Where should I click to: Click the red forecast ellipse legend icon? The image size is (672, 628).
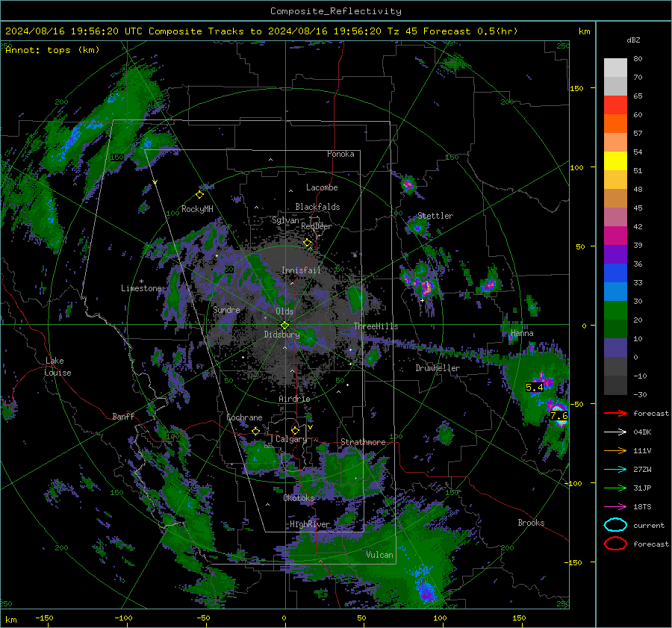pyautogui.click(x=615, y=544)
